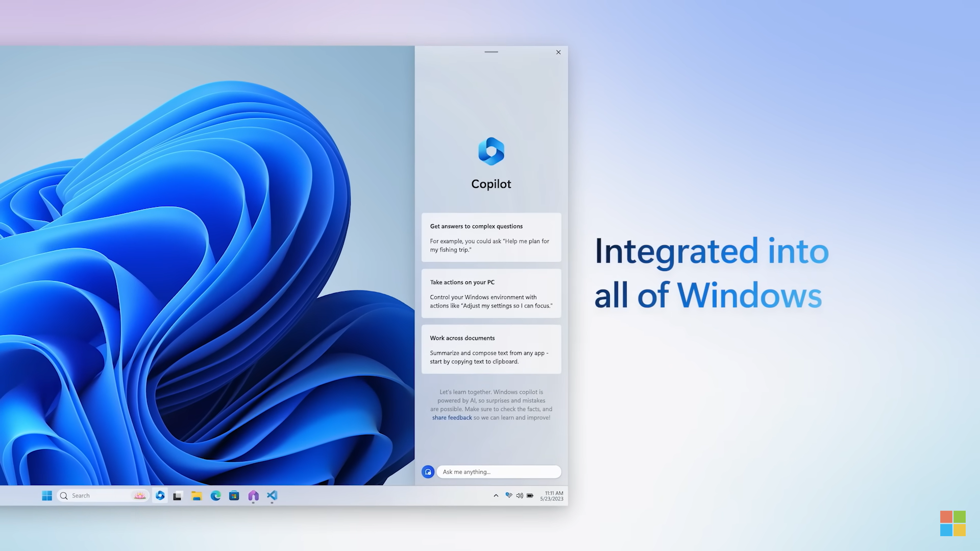Follow the 'share feedback' link
980x551 pixels.
coord(452,418)
